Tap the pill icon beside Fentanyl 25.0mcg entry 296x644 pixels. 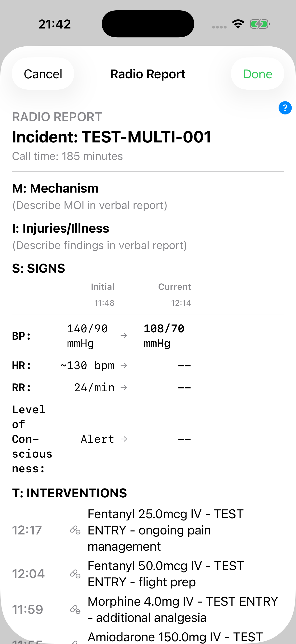(75, 530)
